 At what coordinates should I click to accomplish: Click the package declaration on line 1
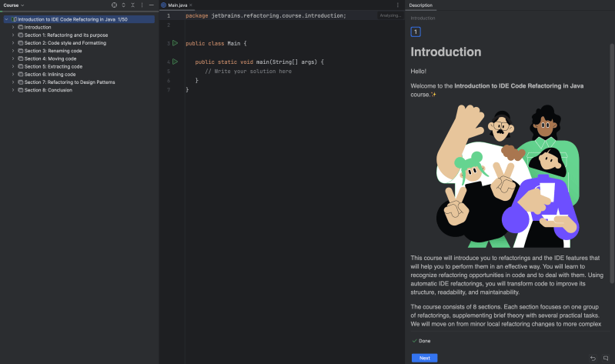coord(266,15)
